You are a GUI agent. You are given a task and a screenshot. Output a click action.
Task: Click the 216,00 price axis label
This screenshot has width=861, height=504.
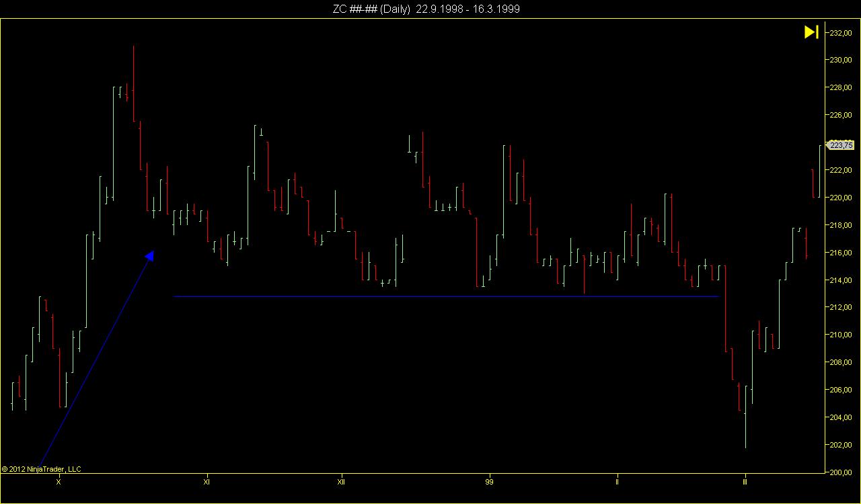[x=841, y=253]
